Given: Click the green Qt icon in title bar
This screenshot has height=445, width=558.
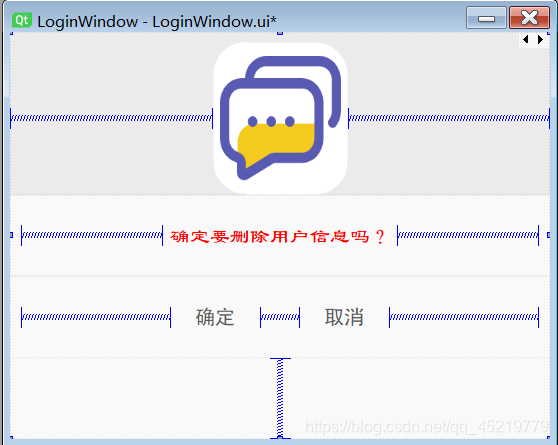Looking at the screenshot, I should pyautogui.click(x=22, y=20).
